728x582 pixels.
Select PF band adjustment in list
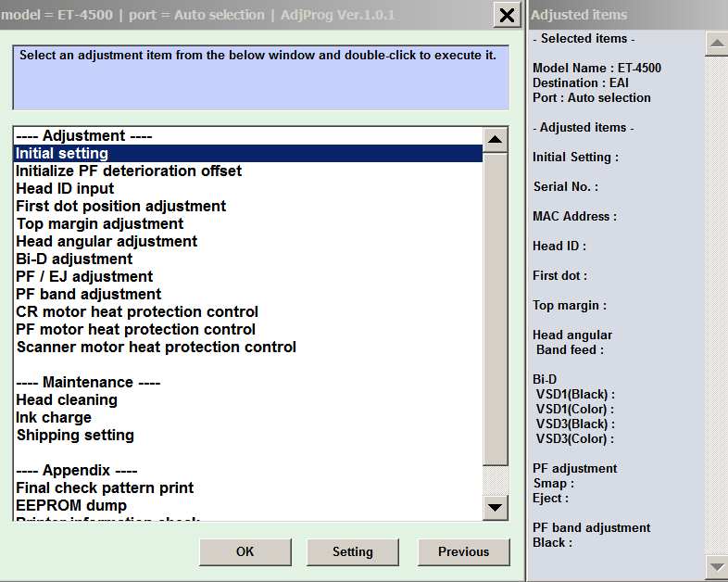point(248,295)
